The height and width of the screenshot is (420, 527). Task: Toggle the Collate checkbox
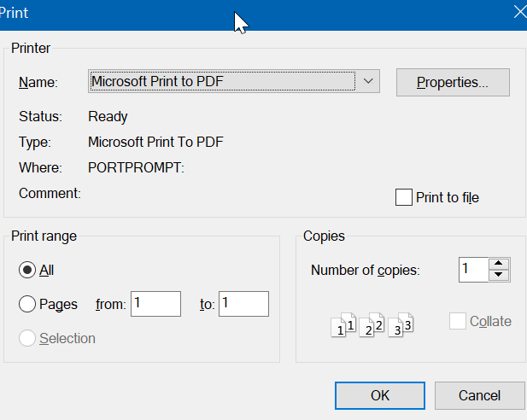pyautogui.click(x=458, y=321)
